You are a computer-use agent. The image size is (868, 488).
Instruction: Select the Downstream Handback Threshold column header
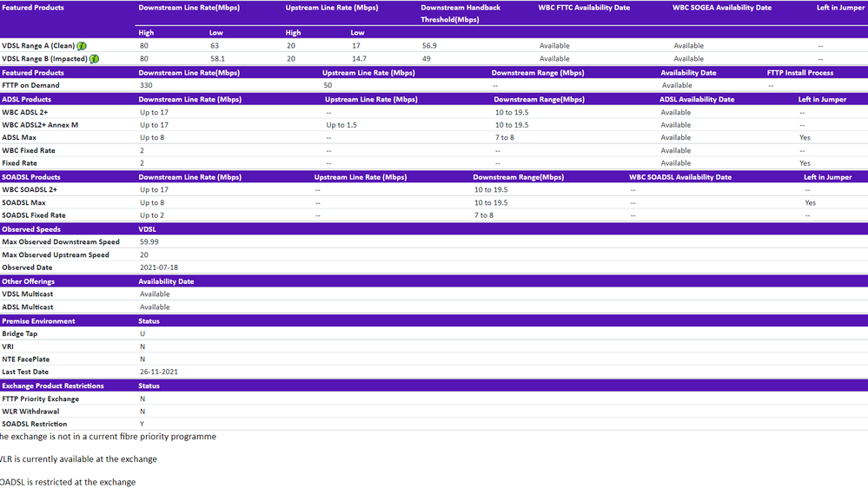pos(461,13)
